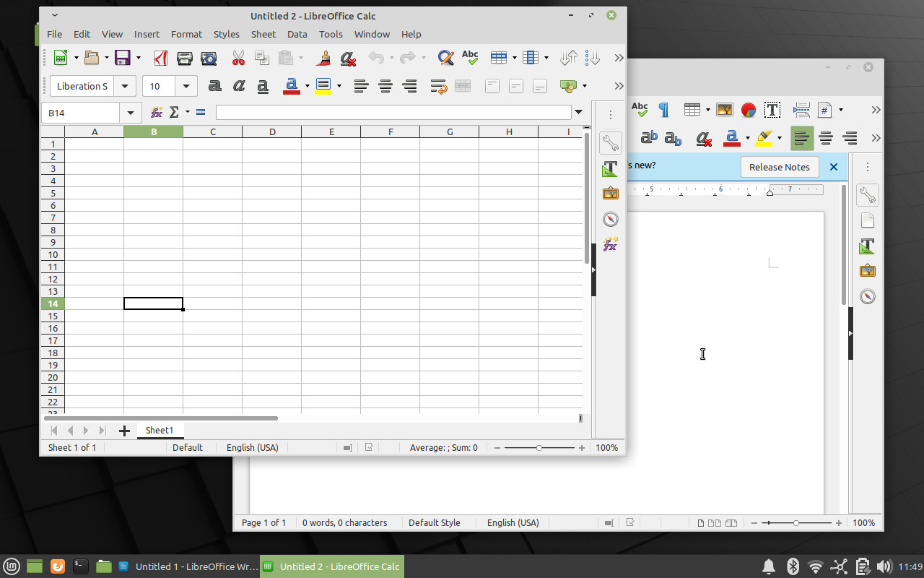Insert image icon in Writer toolbar

point(725,110)
